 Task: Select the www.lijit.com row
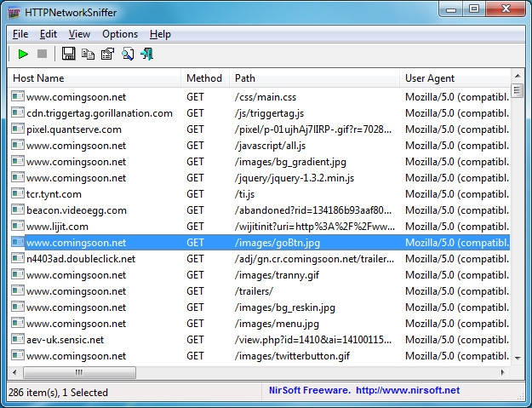(259, 227)
